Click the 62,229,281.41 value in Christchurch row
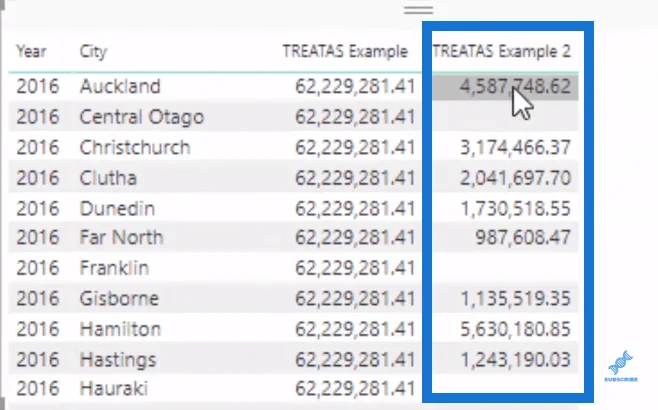658x410 pixels. point(355,148)
